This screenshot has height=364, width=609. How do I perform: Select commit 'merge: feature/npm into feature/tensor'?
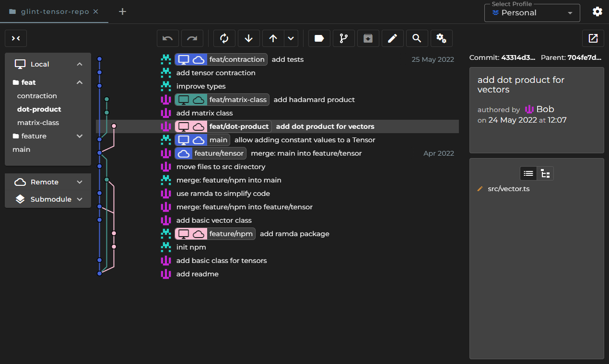pos(245,207)
